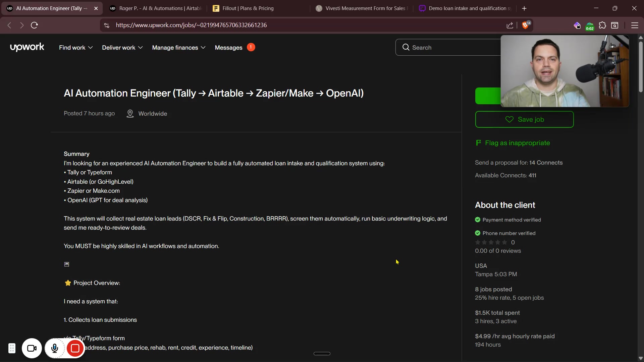Click the share page icon in address bar
The image size is (644, 362).
(510, 25)
